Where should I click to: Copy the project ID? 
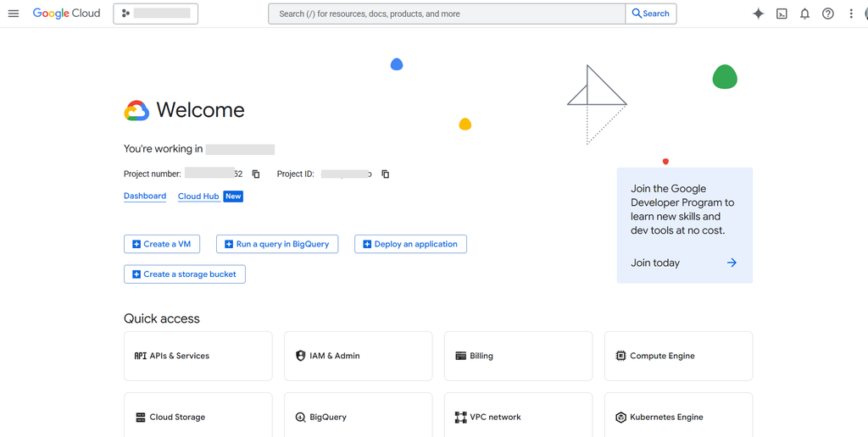(x=386, y=174)
